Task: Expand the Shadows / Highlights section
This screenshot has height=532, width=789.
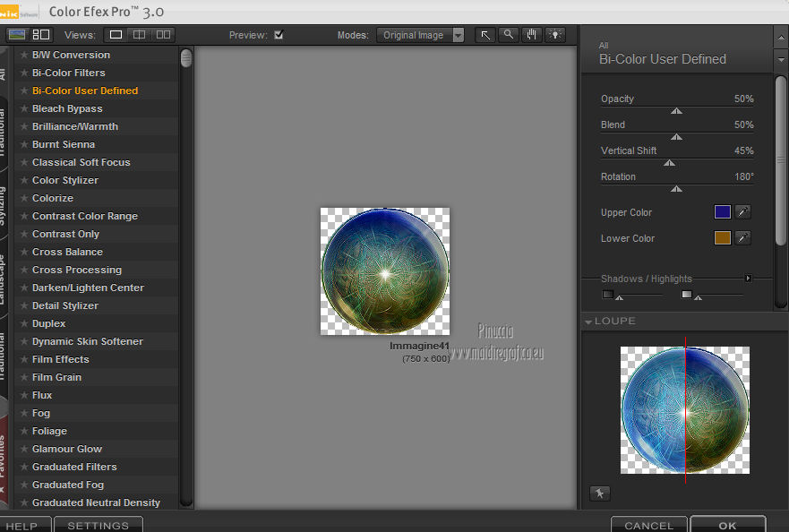Action: 748,279
